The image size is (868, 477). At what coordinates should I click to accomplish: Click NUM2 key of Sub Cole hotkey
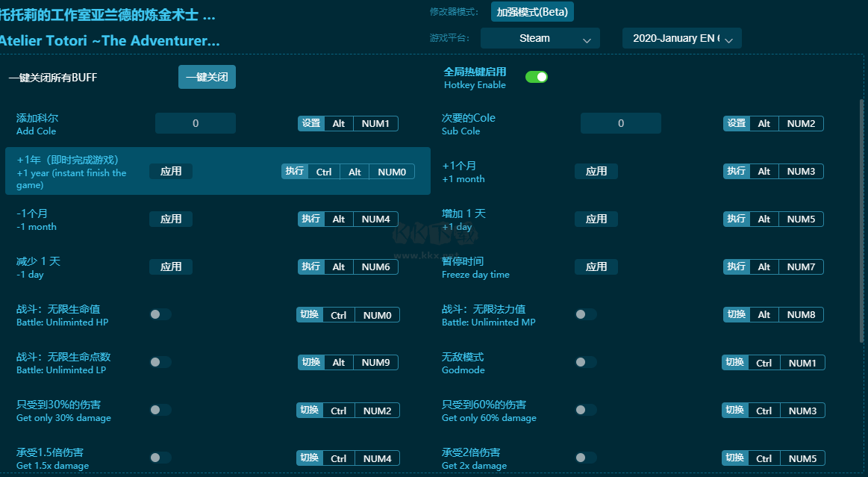click(x=801, y=123)
